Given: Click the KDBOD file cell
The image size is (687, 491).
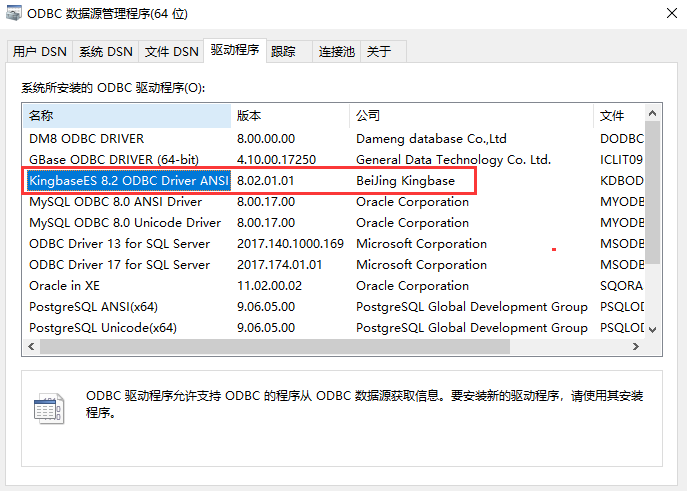Looking at the screenshot, I should pyautogui.click(x=622, y=181).
